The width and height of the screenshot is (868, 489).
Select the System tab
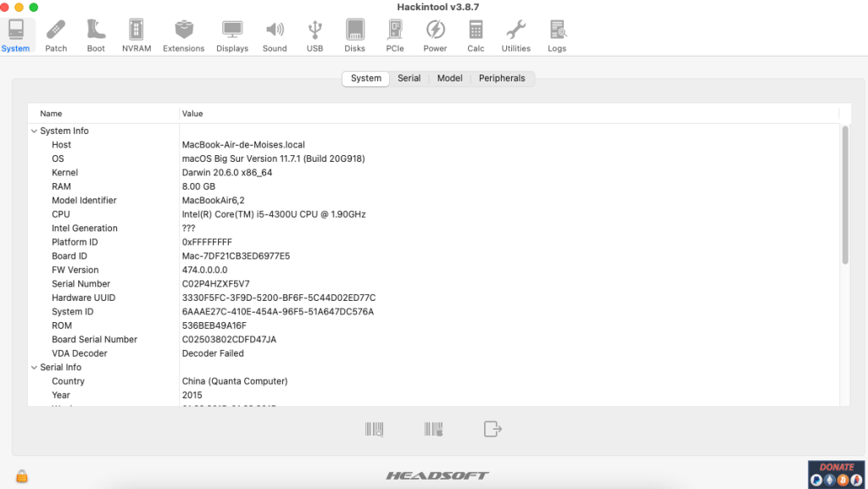[366, 79]
